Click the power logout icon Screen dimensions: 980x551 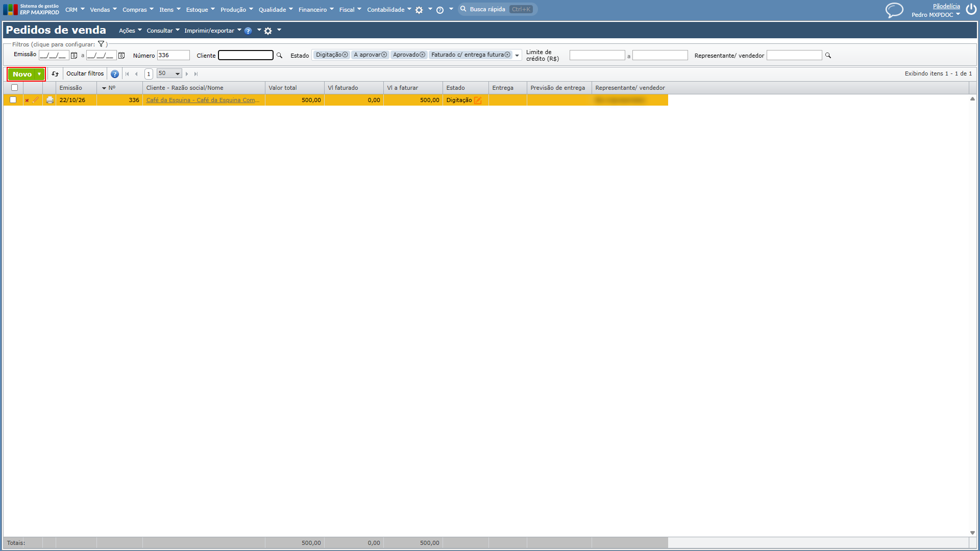(x=971, y=10)
